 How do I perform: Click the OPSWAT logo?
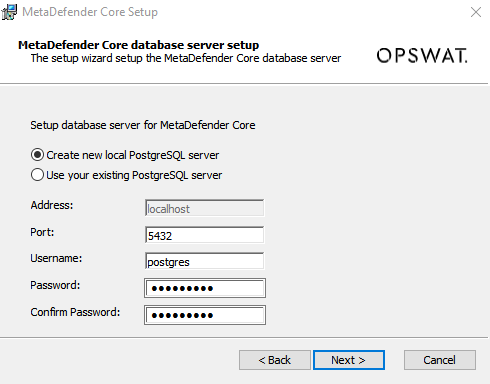pyautogui.click(x=422, y=55)
